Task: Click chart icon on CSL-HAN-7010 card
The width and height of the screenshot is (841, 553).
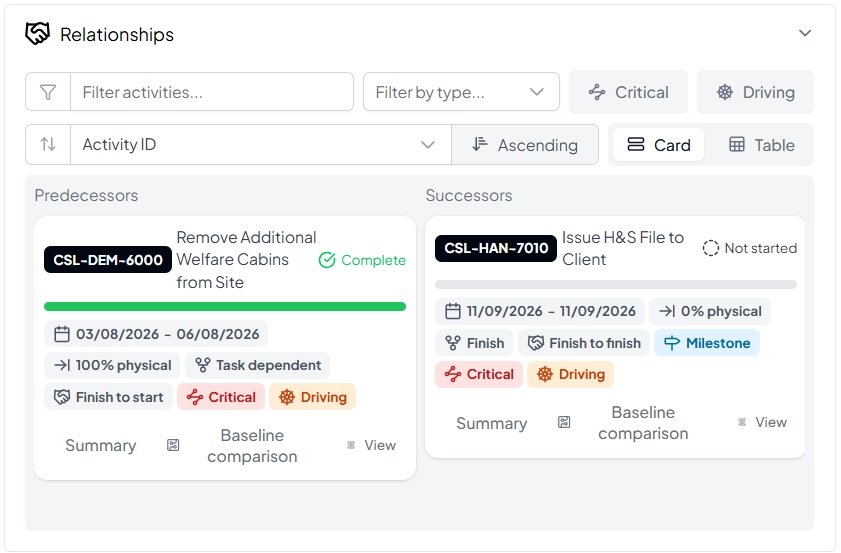Action: click(564, 423)
